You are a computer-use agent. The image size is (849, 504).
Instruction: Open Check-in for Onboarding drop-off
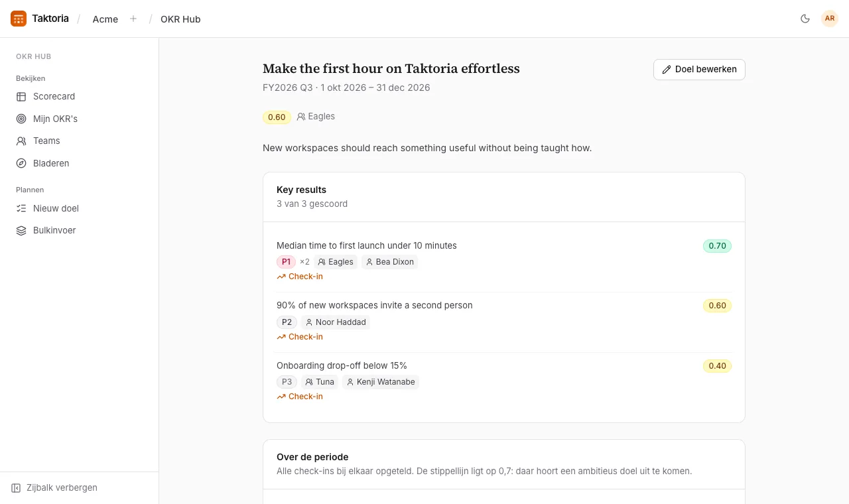(300, 397)
